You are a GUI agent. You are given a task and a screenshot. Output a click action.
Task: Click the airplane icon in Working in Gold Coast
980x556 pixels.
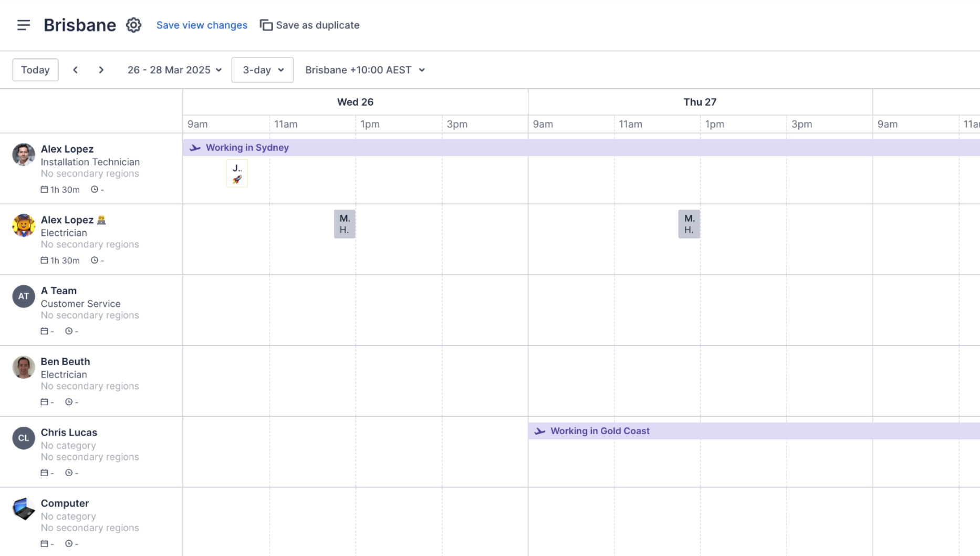click(x=539, y=431)
